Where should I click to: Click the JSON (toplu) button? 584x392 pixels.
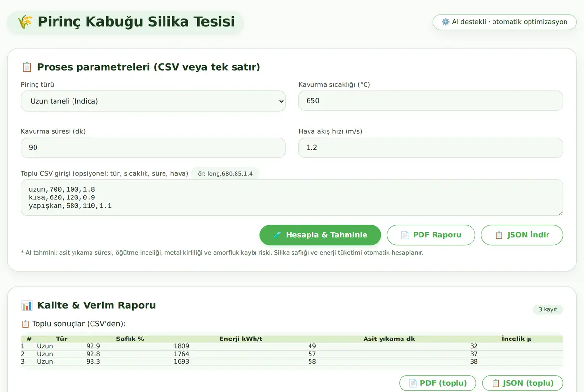tap(523, 383)
